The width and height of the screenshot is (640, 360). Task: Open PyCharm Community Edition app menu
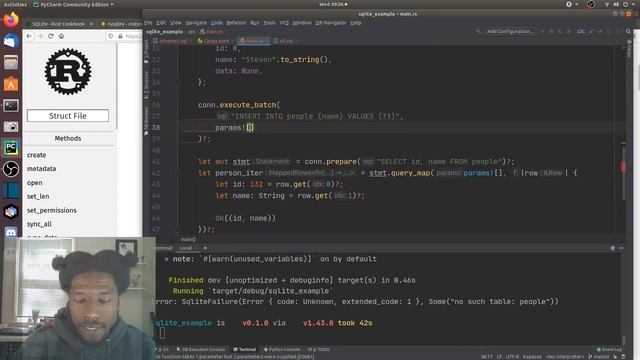point(73,4)
